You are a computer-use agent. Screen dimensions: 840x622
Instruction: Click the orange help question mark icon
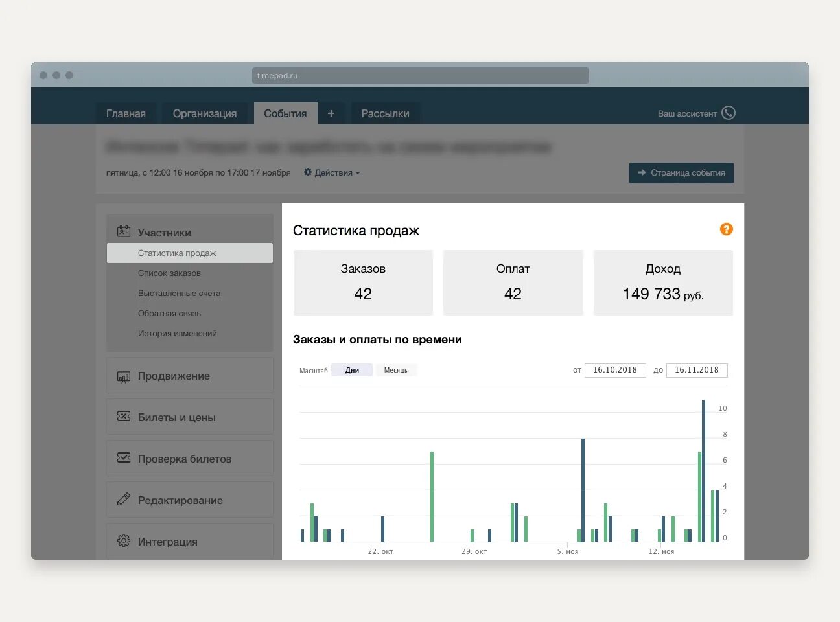click(x=727, y=229)
